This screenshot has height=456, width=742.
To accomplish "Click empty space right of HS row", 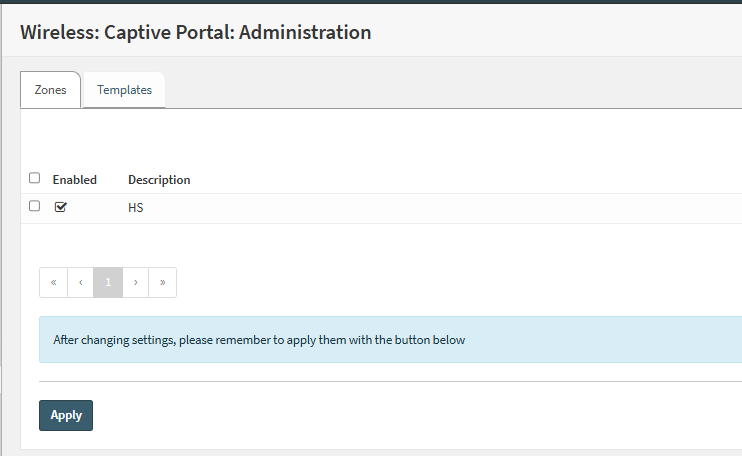I will pos(450,208).
